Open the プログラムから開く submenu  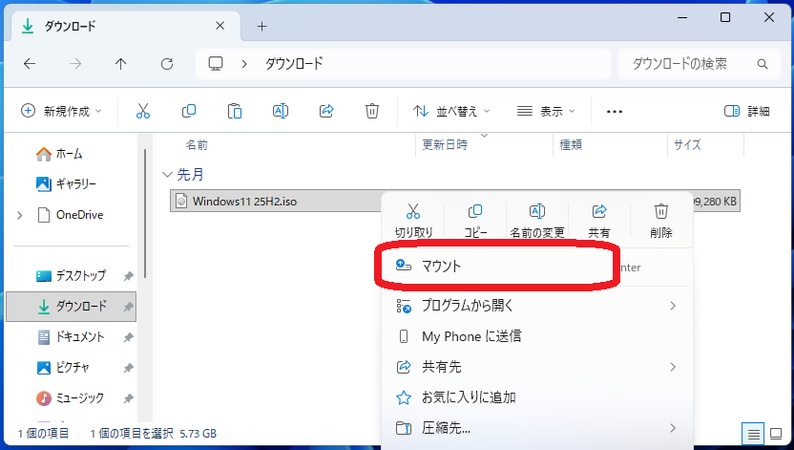point(537,306)
